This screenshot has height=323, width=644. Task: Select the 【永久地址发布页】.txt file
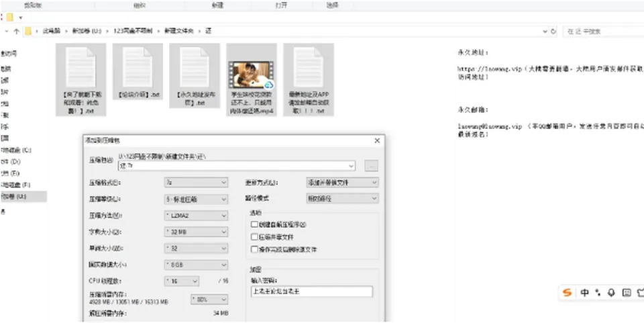coord(195,76)
